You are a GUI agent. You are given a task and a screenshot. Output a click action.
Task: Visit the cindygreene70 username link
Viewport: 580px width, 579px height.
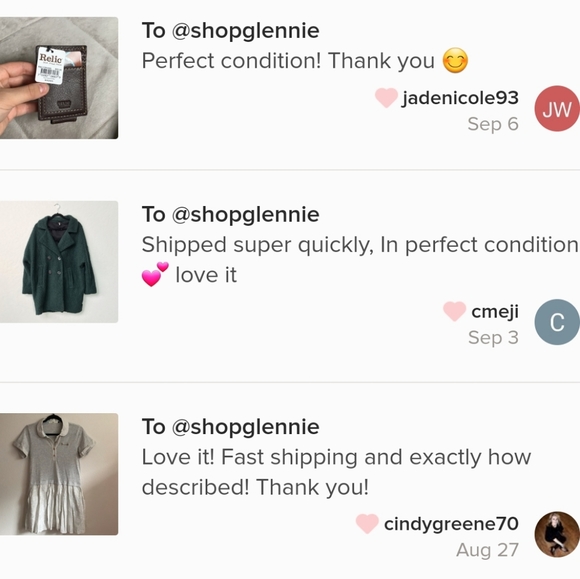451,524
